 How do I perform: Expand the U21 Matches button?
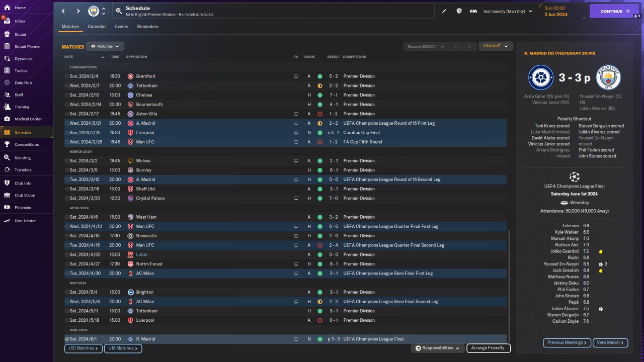(x=84, y=348)
